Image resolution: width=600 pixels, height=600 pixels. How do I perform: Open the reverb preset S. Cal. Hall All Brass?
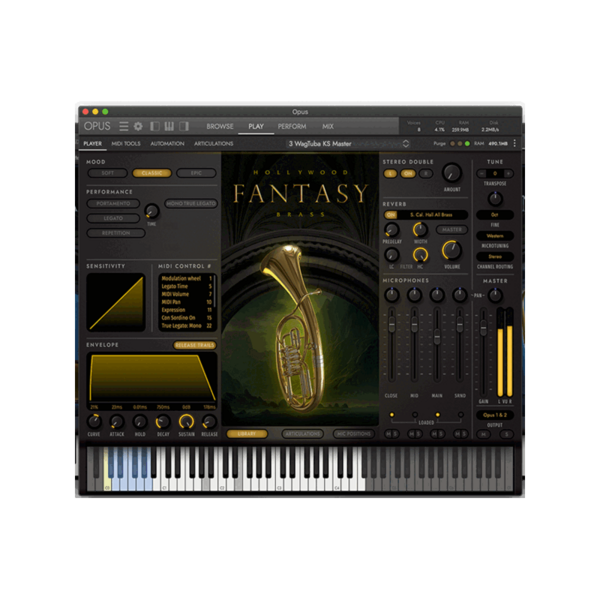click(x=432, y=215)
